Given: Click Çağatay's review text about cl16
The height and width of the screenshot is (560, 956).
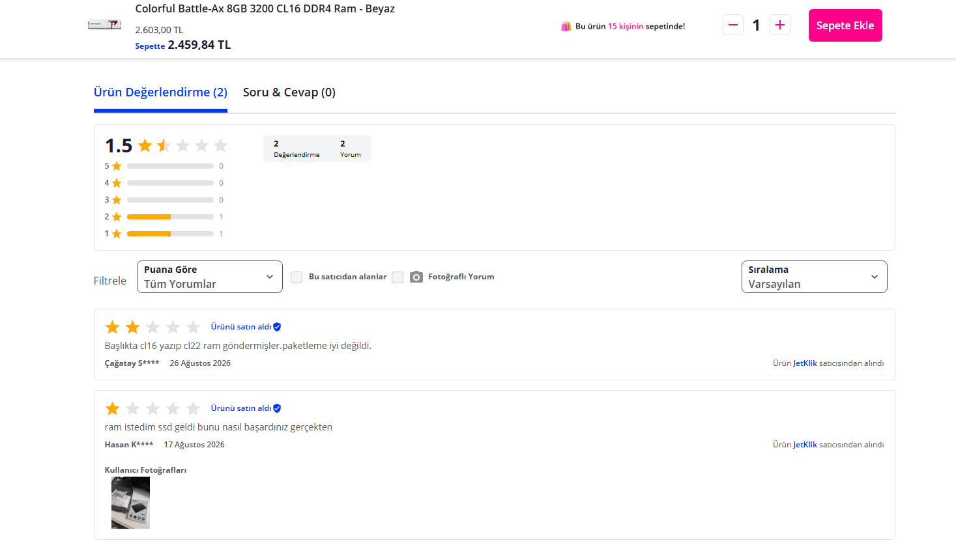Looking at the screenshot, I should coord(238,346).
